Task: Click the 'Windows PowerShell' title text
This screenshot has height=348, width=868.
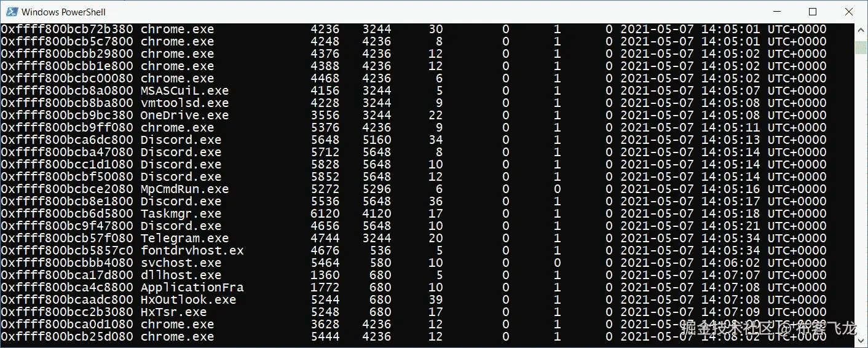Action: [63, 12]
